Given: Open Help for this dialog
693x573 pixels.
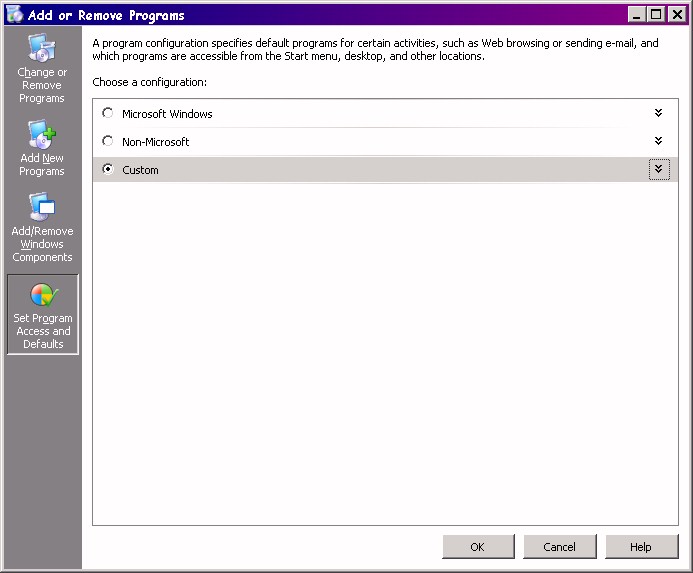Looking at the screenshot, I should pos(641,546).
